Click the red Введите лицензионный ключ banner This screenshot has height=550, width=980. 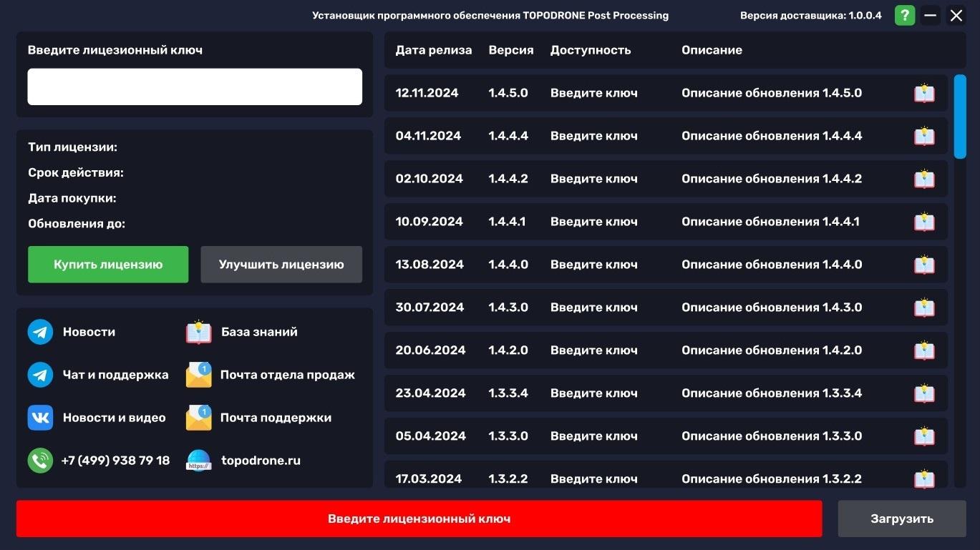coord(419,519)
